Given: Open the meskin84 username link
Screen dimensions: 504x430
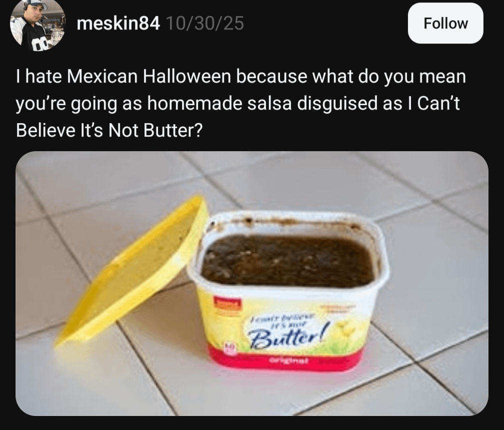Looking at the screenshot, I should pyautogui.click(x=118, y=24).
